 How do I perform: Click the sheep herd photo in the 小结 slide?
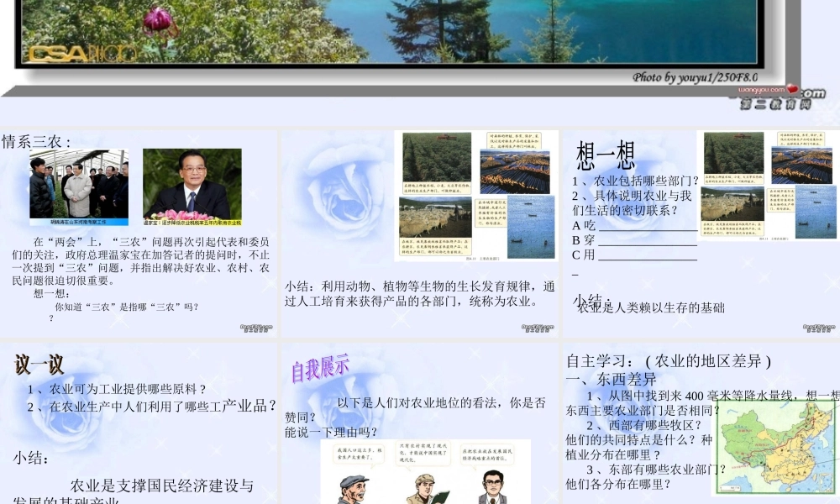(435, 218)
